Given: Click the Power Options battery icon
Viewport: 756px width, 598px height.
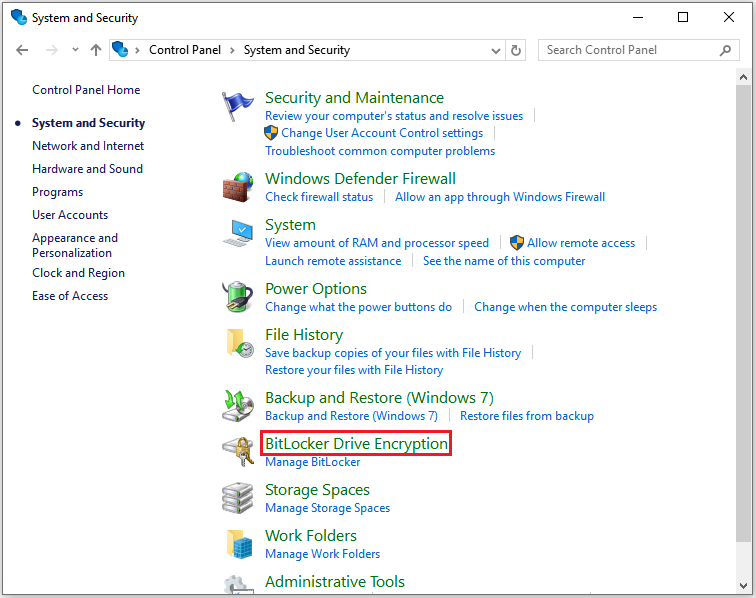Looking at the screenshot, I should [238, 297].
